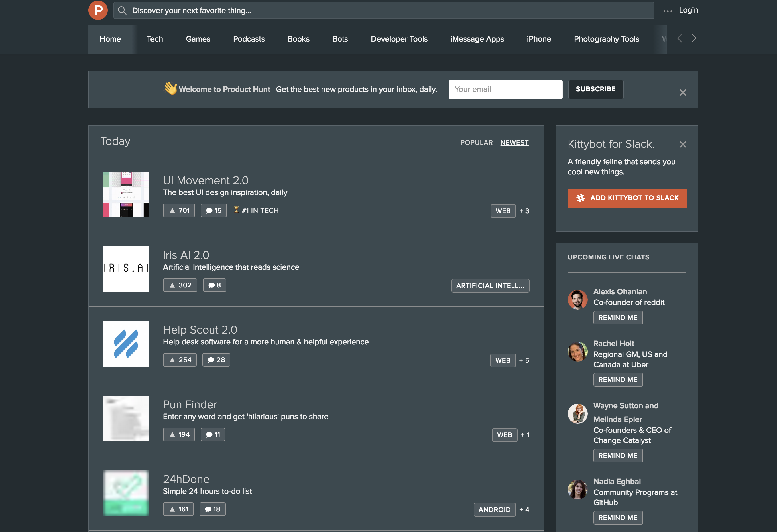Open comments for Help Scout 2.0

(x=216, y=360)
